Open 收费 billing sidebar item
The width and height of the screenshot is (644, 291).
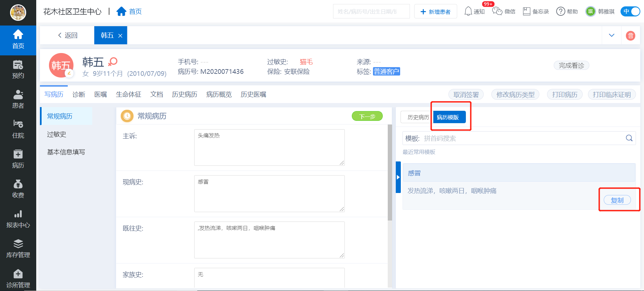tap(18, 189)
